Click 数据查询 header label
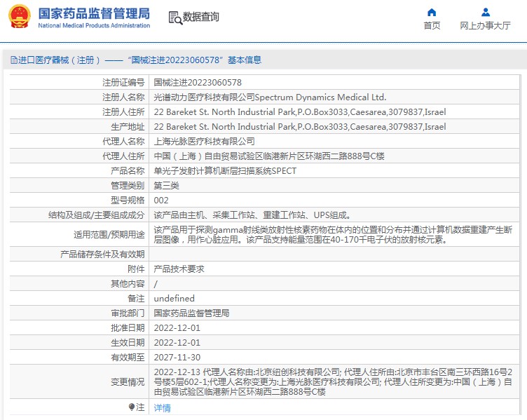This screenshot has width=527, height=420. (200, 17)
